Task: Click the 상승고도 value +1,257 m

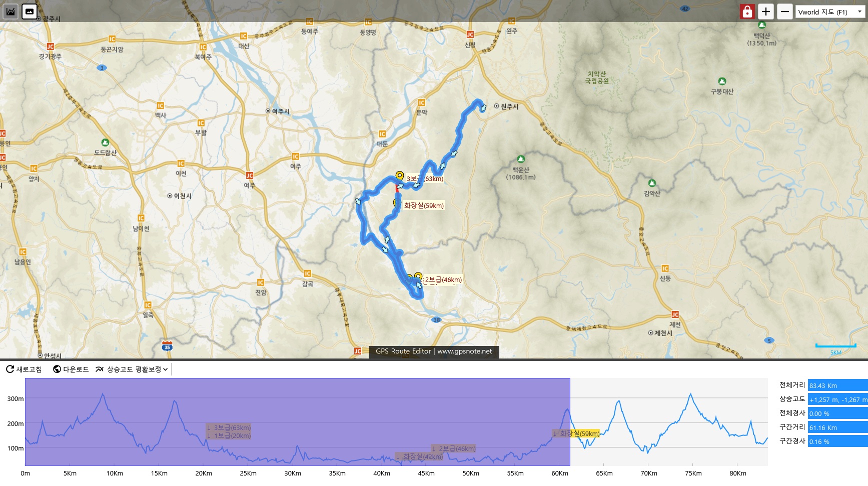Action: point(837,399)
